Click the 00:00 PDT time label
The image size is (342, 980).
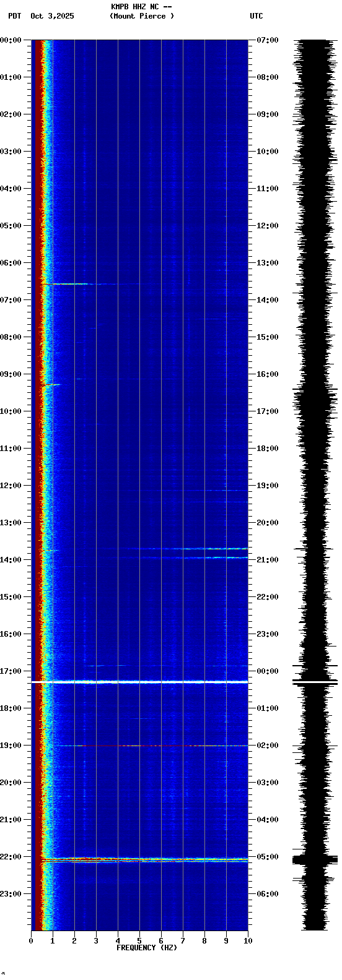tap(11, 40)
